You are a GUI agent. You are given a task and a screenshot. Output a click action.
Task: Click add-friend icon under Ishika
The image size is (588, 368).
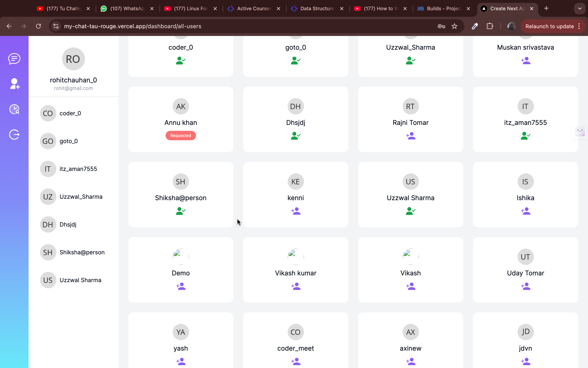[x=526, y=211]
